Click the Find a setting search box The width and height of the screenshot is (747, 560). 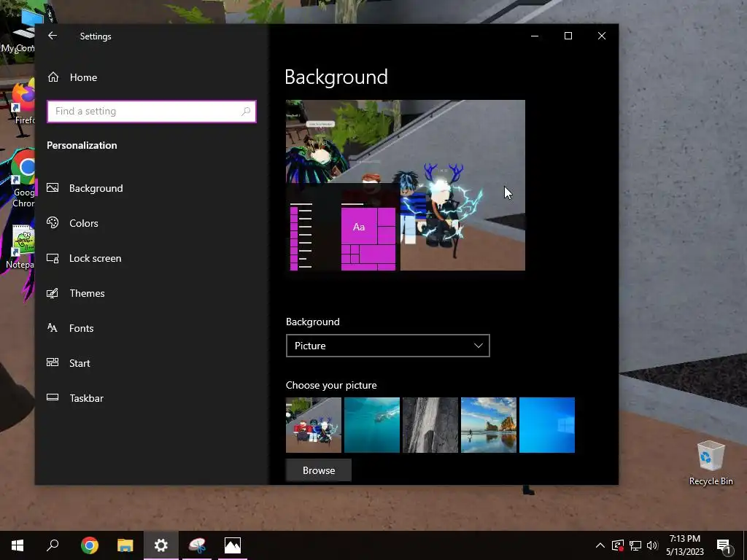(x=152, y=112)
